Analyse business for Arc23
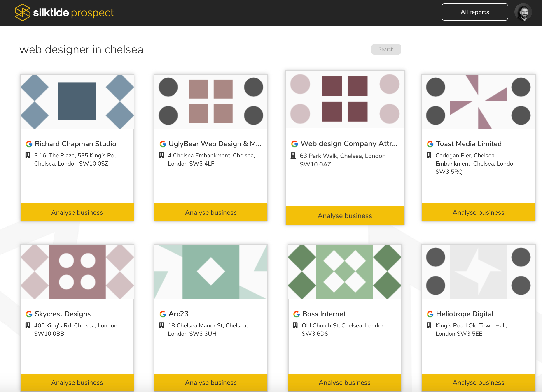The image size is (542, 392). pos(210,382)
